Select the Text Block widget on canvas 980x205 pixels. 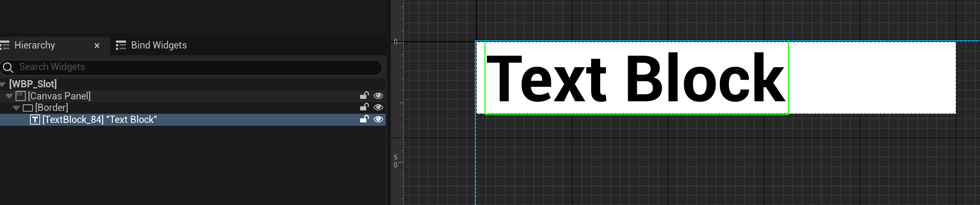point(637,78)
